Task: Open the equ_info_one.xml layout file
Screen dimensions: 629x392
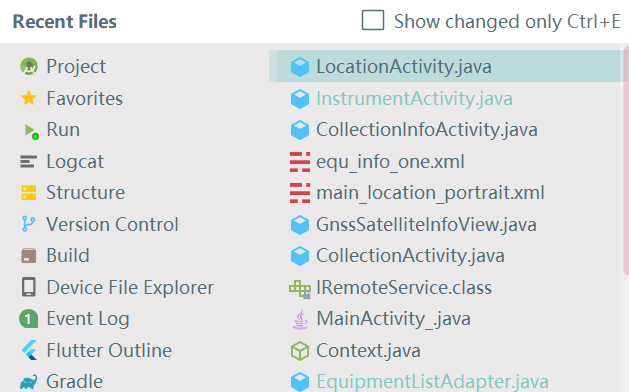Action: pyautogui.click(x=390, y=162)
